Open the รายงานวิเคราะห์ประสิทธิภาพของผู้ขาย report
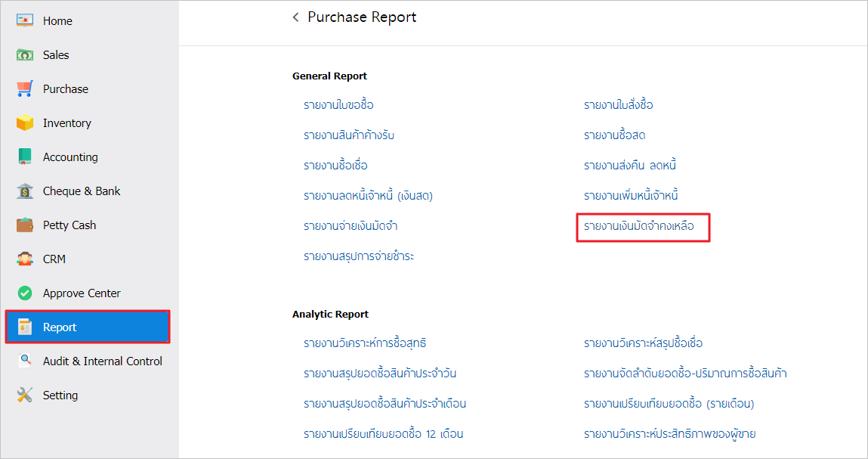This screenshot has width=868, height=459. [x=670, y=433]
